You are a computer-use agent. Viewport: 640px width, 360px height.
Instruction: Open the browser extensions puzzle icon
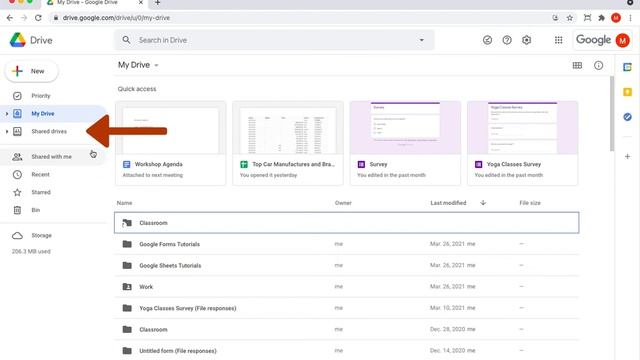click(x=601, y=18)
